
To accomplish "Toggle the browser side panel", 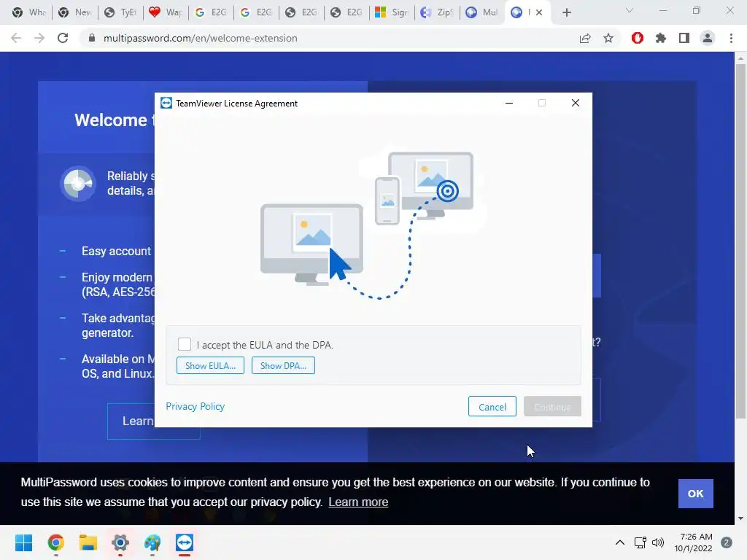I will click(x=684, y=38).
